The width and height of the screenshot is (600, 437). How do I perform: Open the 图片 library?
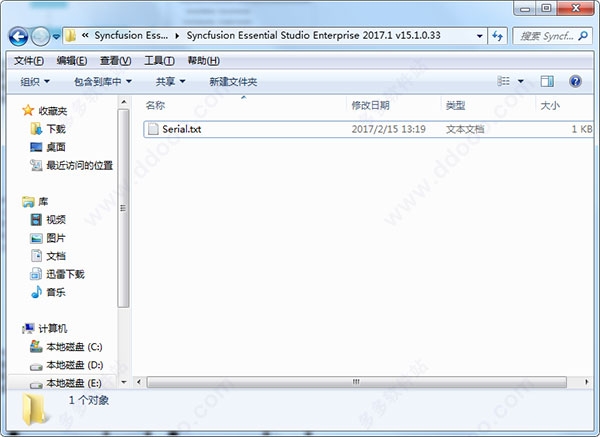click(x=56, y=238)
